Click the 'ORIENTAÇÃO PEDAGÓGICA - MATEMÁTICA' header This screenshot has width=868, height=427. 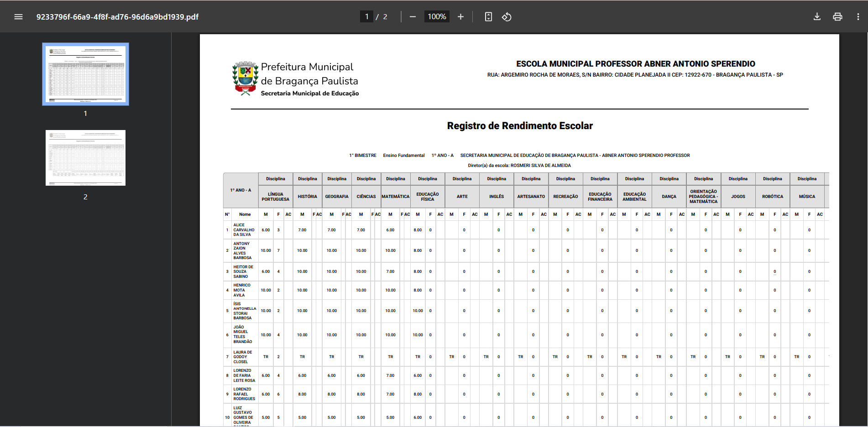click(x=703, y=197)
